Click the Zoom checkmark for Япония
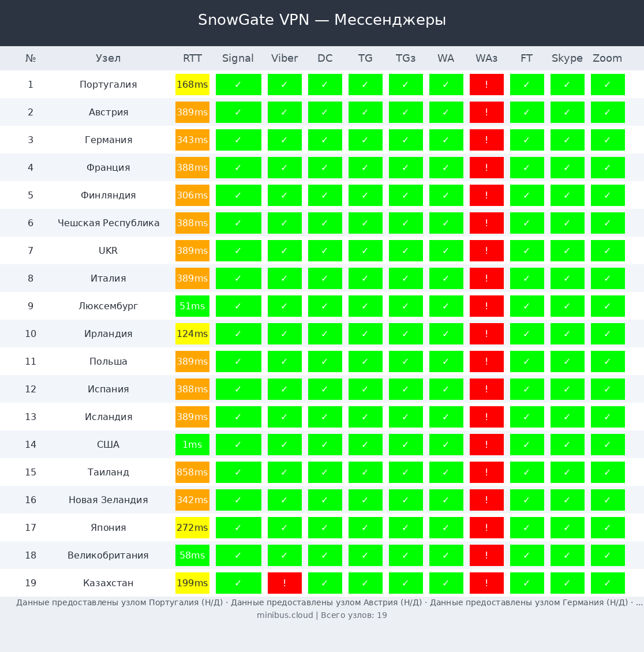644x652 pixels. click(608, 527)
